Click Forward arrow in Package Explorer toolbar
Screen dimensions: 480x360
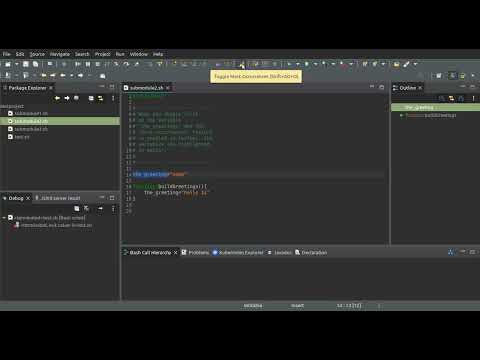click(x=67, y=98)
